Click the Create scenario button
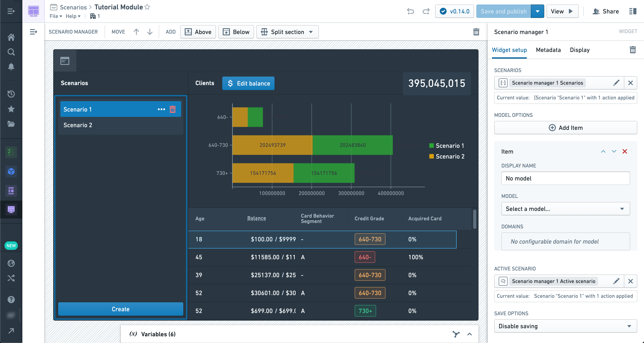This screenshot has width=644, height=343. coord(121,309)
